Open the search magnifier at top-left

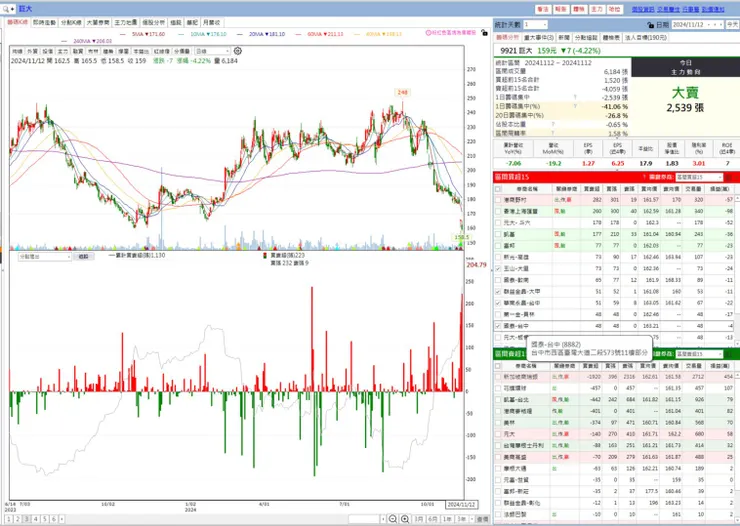pos(5,9)
